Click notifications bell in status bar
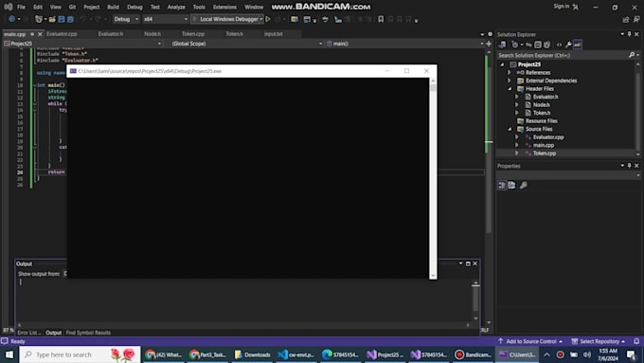The image size is (644, 363). click(636, 341)
